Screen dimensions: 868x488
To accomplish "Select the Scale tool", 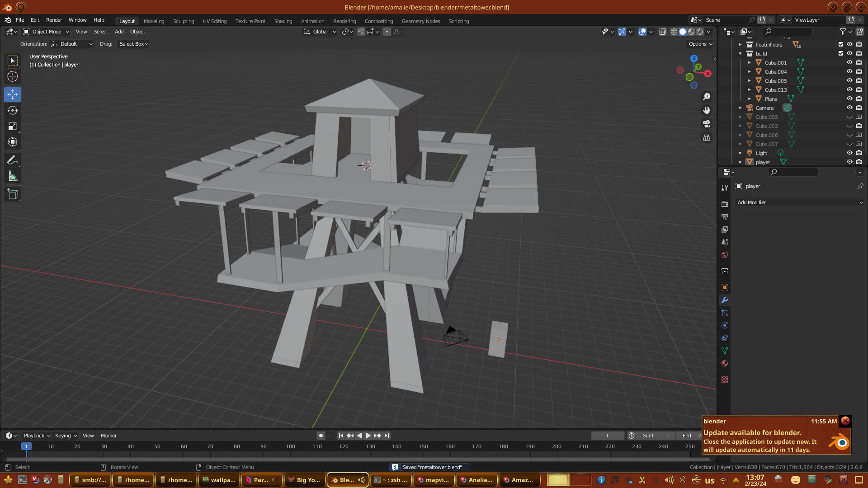I will [x=13, y=127].
